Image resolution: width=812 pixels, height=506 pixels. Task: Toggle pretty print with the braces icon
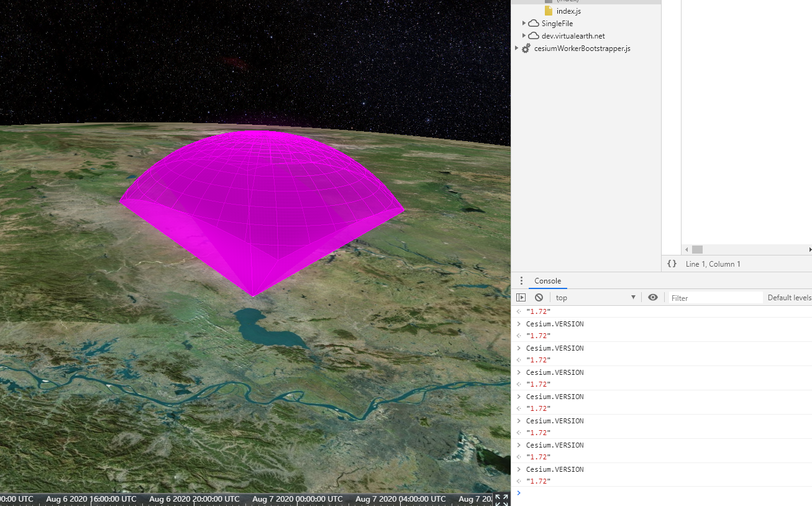[672, 264]
